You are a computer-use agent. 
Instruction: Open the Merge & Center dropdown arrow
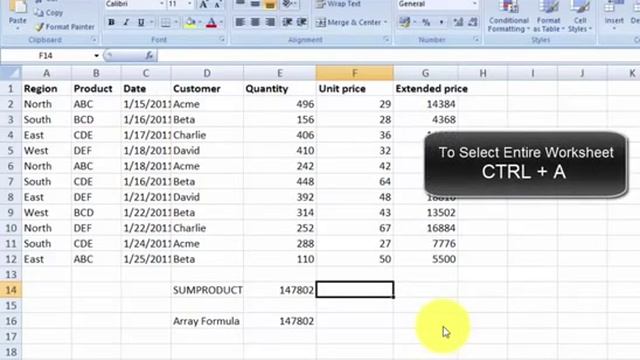(385, 22)
